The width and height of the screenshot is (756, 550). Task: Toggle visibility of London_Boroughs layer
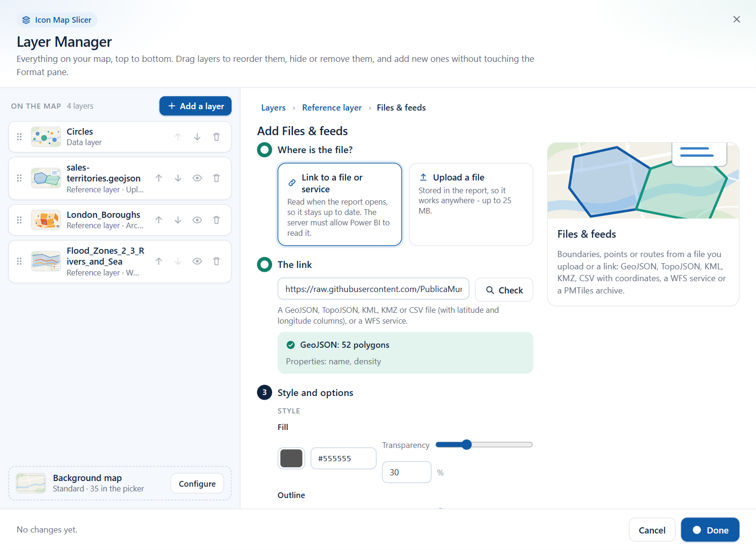point(197,220)
